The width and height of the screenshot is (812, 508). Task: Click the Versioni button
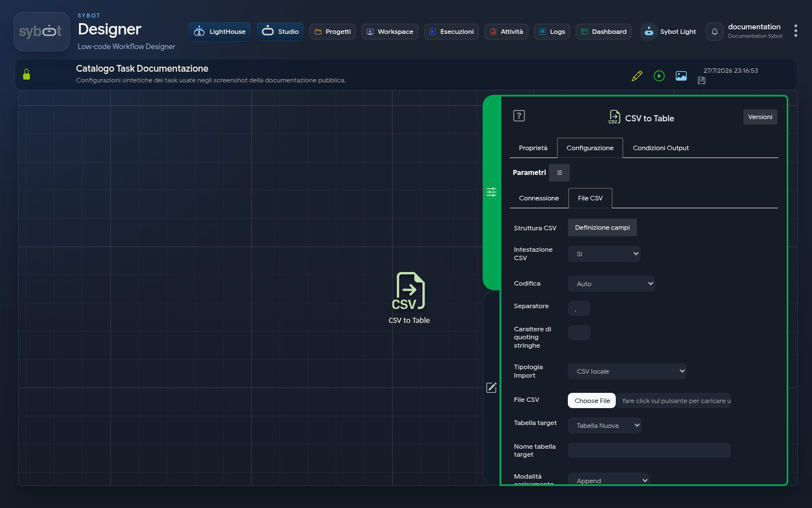click(x=760, y=117)
